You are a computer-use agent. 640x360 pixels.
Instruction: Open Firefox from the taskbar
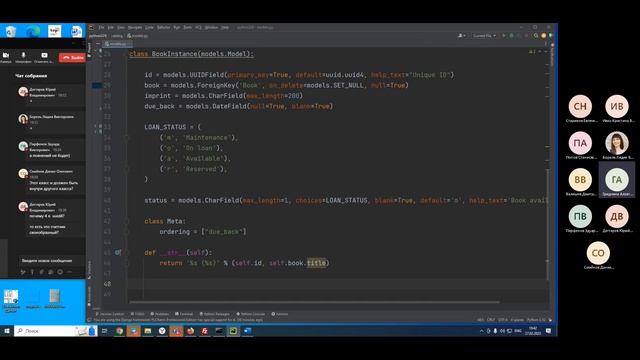(190, 331)
